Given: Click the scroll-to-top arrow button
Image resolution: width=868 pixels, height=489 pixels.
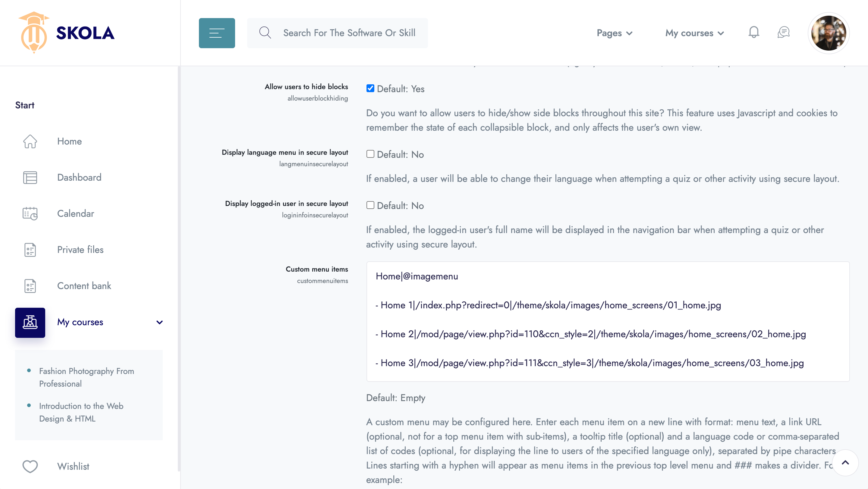Looking at the screenshot, I should click(845, 463).
